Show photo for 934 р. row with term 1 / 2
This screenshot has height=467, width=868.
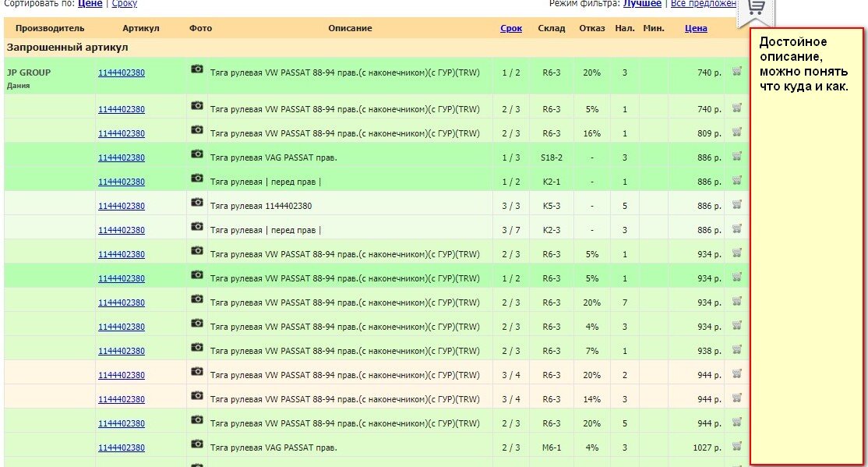pos(197,274)
